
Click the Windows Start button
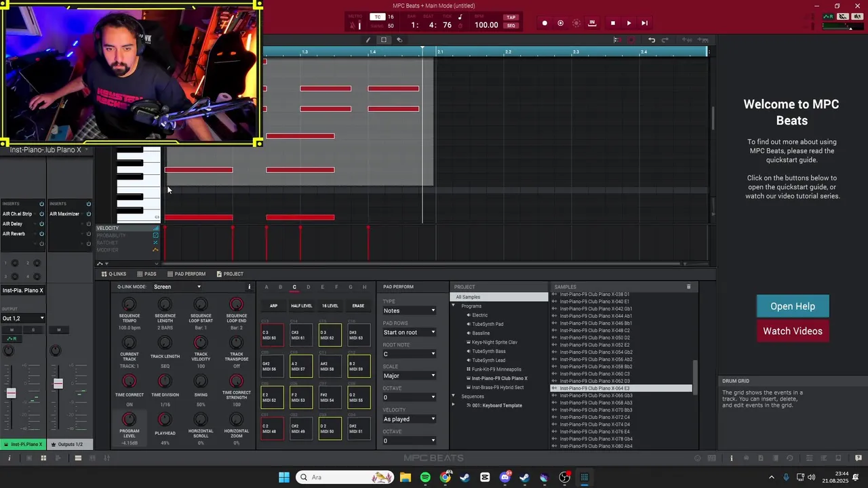coord(284,477)
